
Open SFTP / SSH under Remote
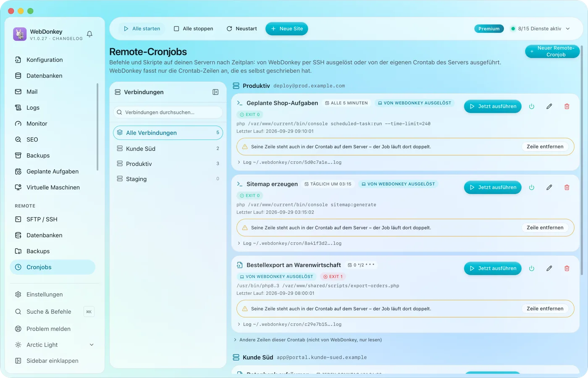pyautogui.click(x=52, y=219)
